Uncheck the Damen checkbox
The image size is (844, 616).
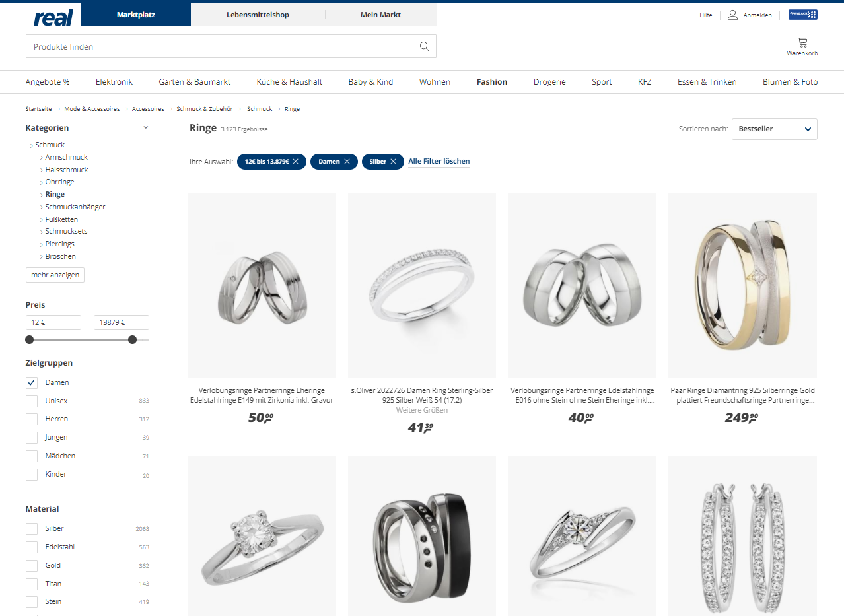pos(32,382)
